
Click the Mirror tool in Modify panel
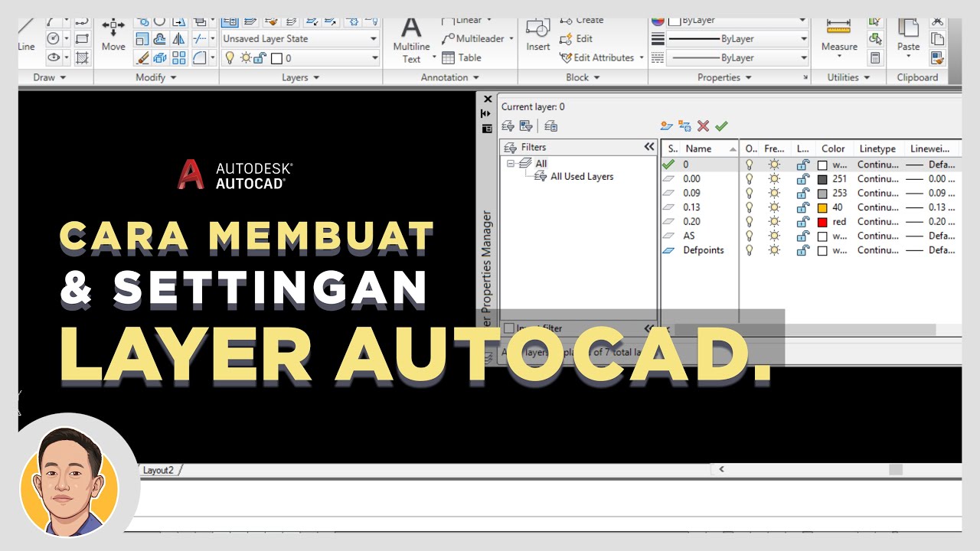pos(178,39)
